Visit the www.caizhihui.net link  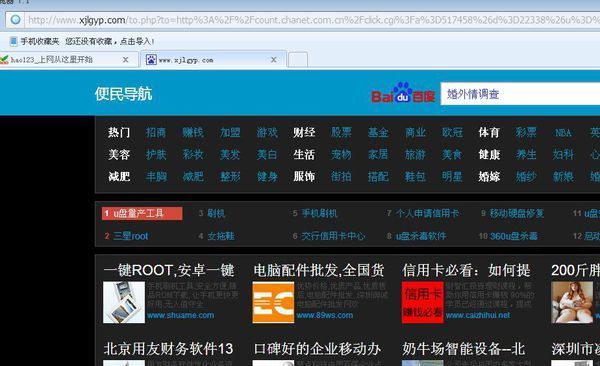[x=478, y=315]
